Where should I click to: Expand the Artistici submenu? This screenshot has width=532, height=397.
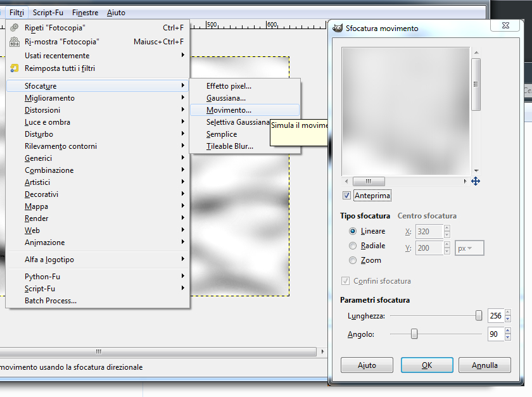point(98,182)
